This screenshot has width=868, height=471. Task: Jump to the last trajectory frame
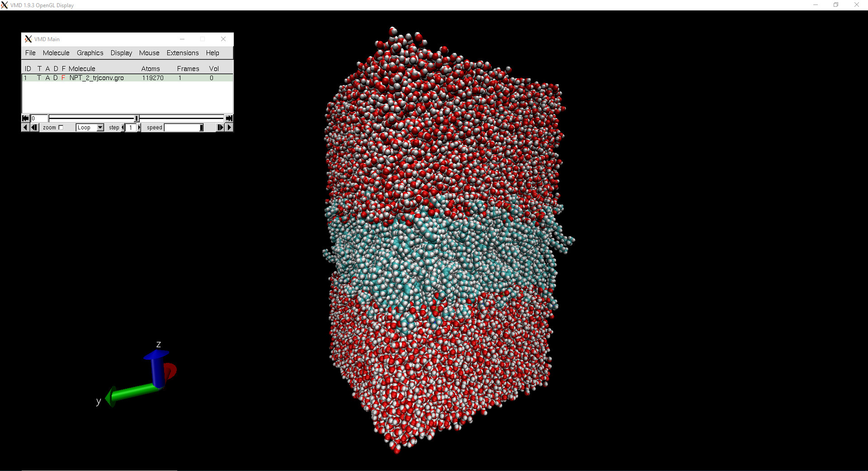click(x=229, y=119)
